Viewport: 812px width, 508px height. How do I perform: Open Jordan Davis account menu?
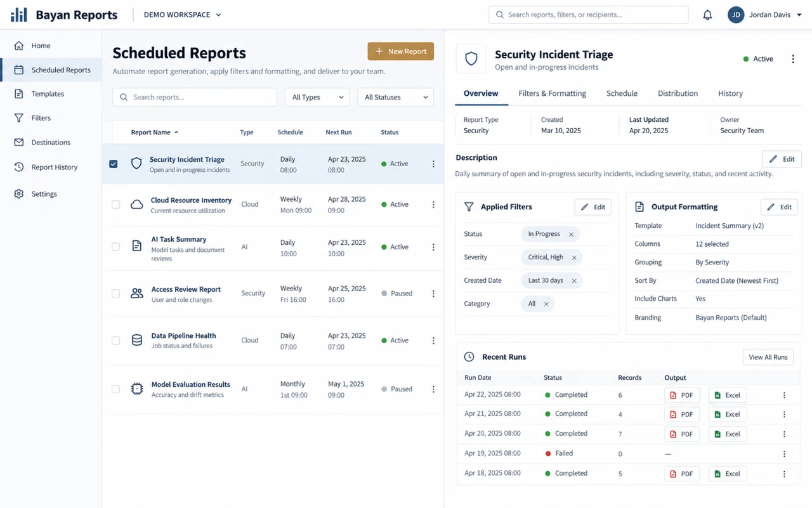[x=765, y=15]
